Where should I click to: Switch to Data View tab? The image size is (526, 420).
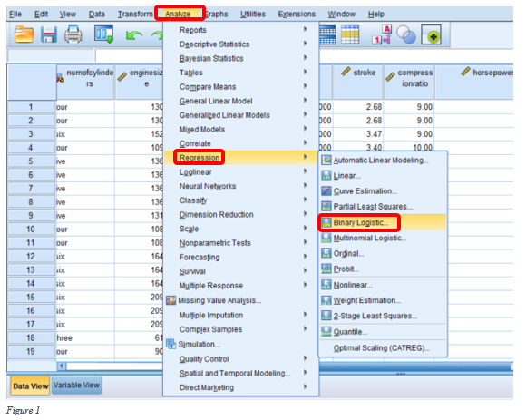pyautogui.click(x=31, y=386)
